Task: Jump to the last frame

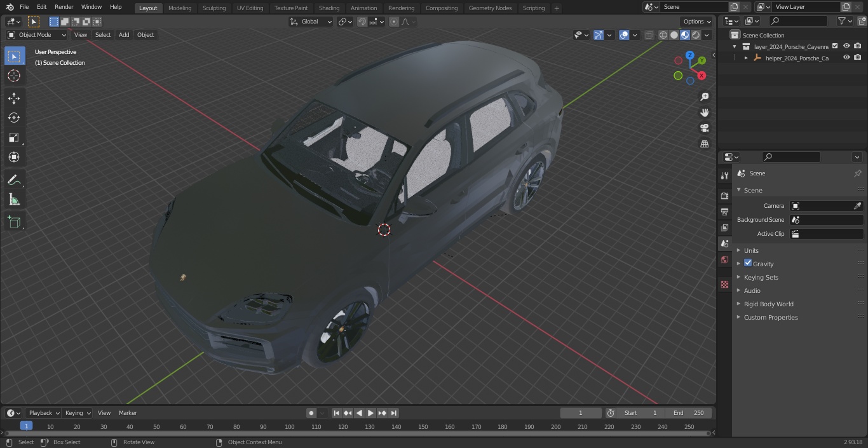Action: coord(394,413)
